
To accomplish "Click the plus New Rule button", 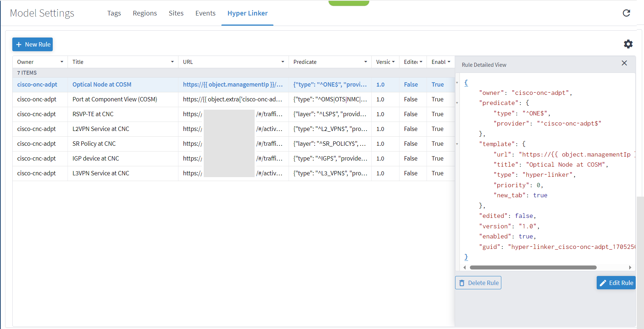I will pyautogui.click(x=33, y=44).
